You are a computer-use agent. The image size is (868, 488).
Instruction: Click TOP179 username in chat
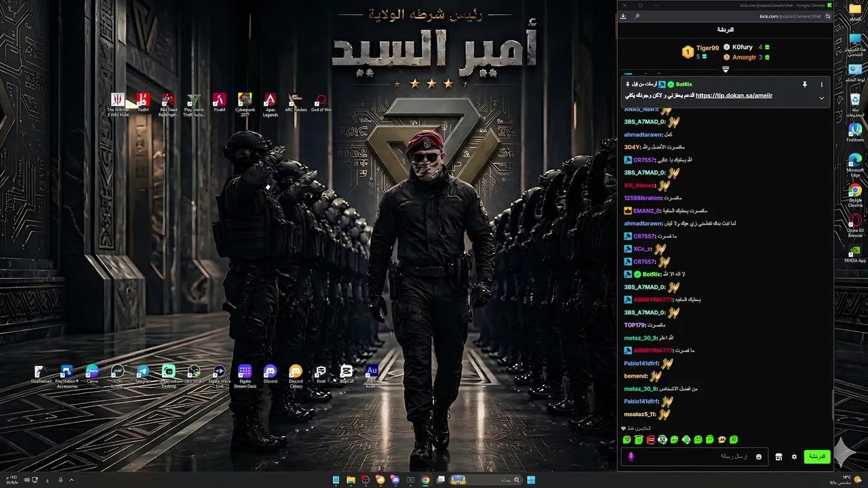point(635,325)
